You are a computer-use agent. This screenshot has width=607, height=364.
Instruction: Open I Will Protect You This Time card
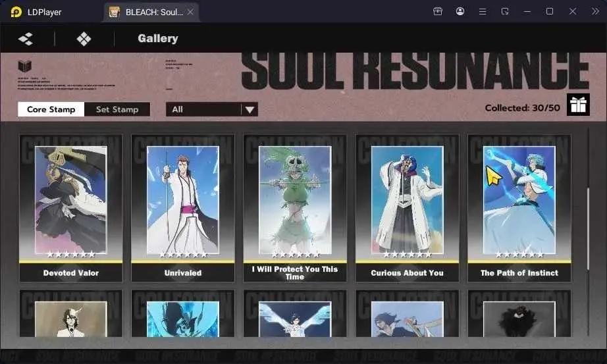click(295, 208)
